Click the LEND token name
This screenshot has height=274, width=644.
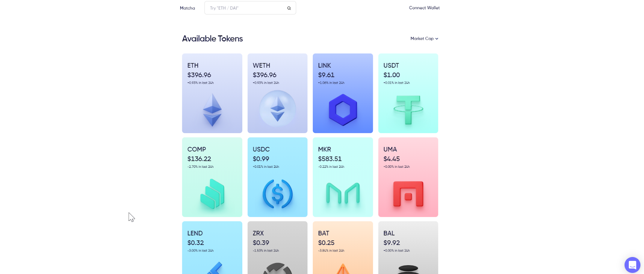195,233
